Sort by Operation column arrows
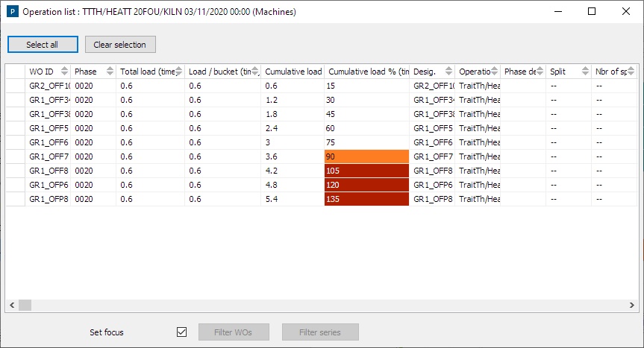The height and width of the screenshot is (348, 644). 494,72
